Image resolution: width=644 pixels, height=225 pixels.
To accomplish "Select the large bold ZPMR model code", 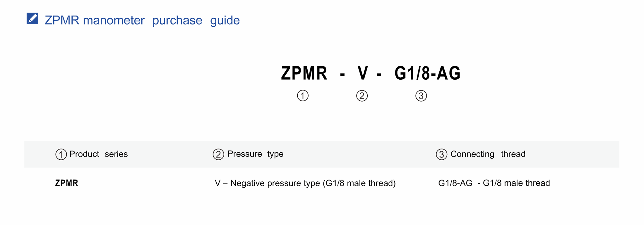I will point(304,73).
